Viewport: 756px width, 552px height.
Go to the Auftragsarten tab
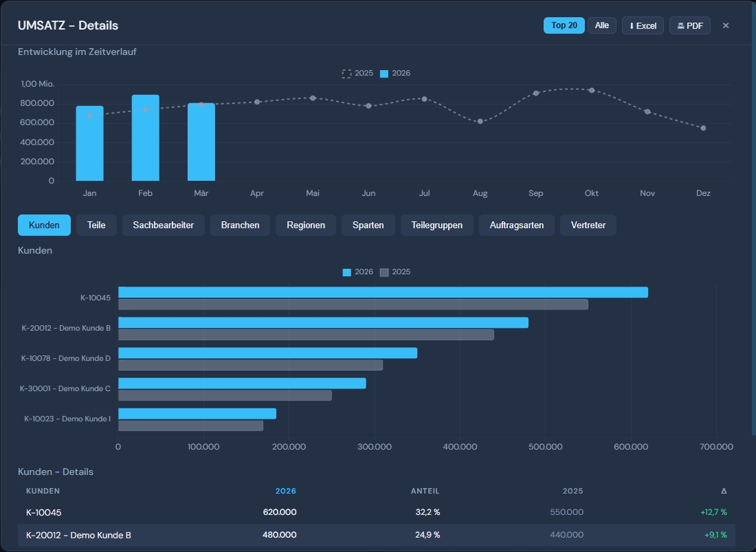point(516,225)
